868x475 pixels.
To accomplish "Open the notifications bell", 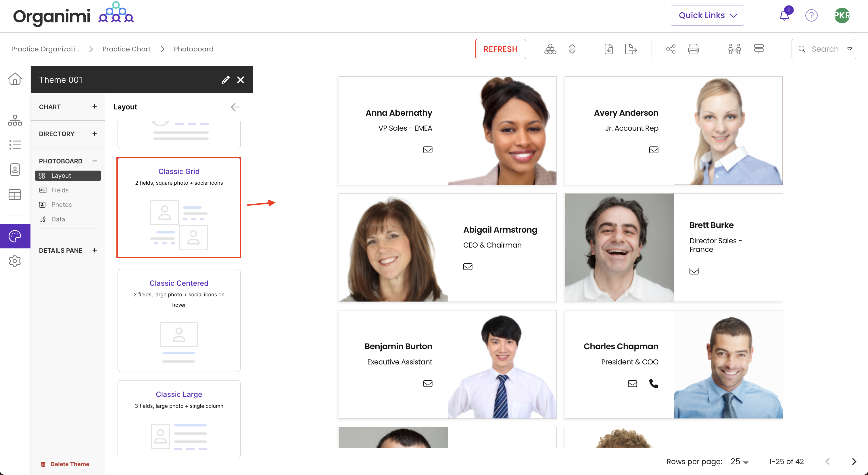I will (784, 15).
